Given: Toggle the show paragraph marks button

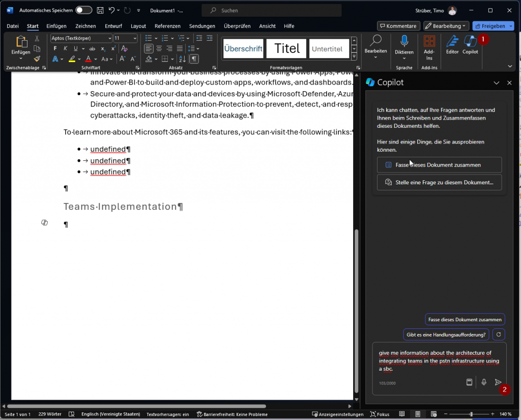Looking at the screenshot, I should [x=194, y=59].
